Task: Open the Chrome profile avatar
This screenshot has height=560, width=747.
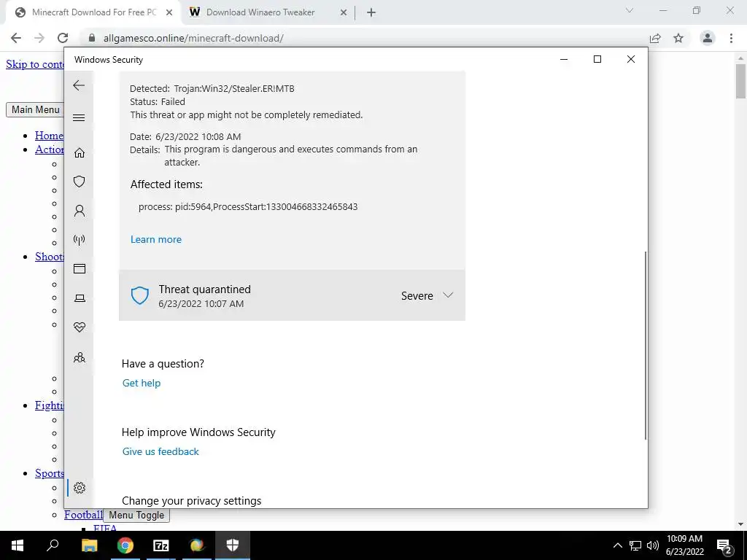Action: pos(708,38)
